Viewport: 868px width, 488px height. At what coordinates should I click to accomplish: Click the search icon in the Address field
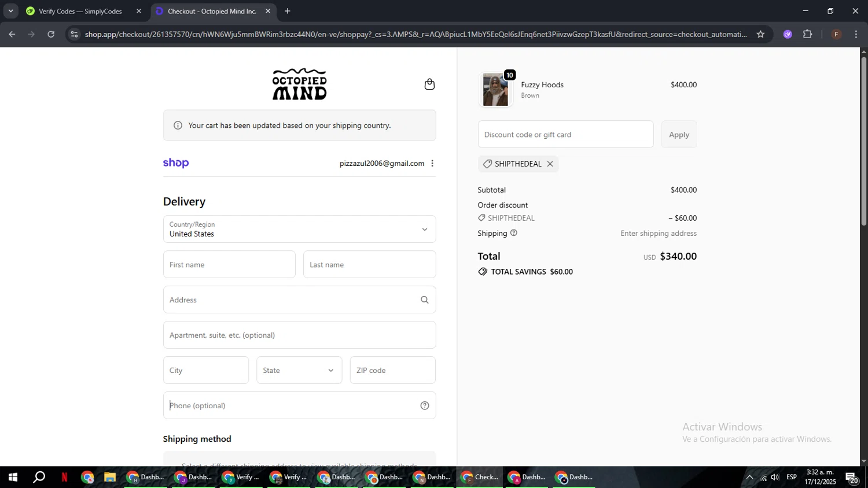pos(425,300)
